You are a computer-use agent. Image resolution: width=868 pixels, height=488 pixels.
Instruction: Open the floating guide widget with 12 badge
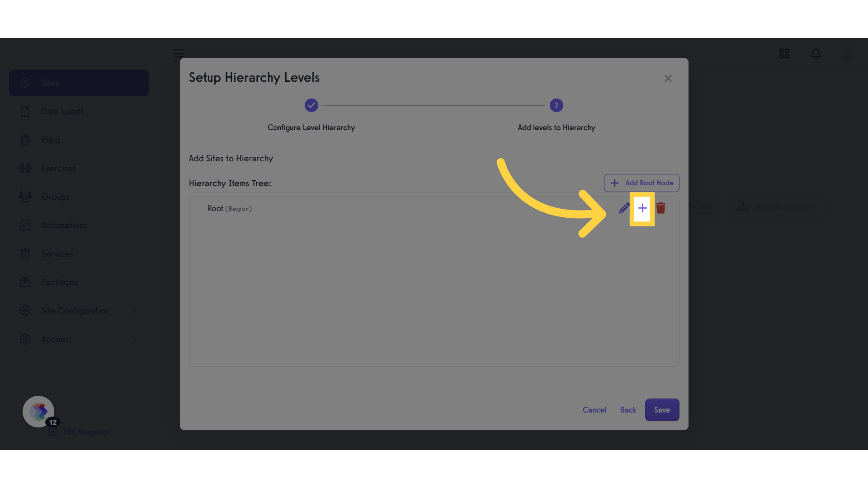pos(38,412)
